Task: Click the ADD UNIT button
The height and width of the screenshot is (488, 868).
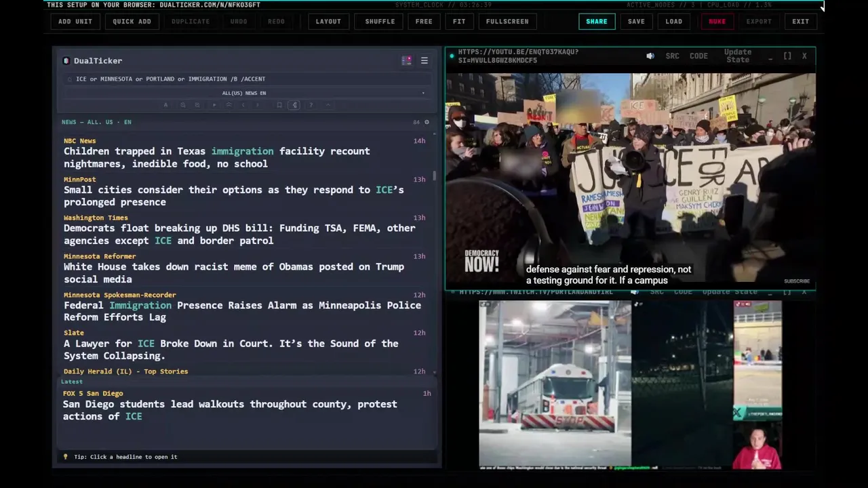Action: [x=75, y=21]
